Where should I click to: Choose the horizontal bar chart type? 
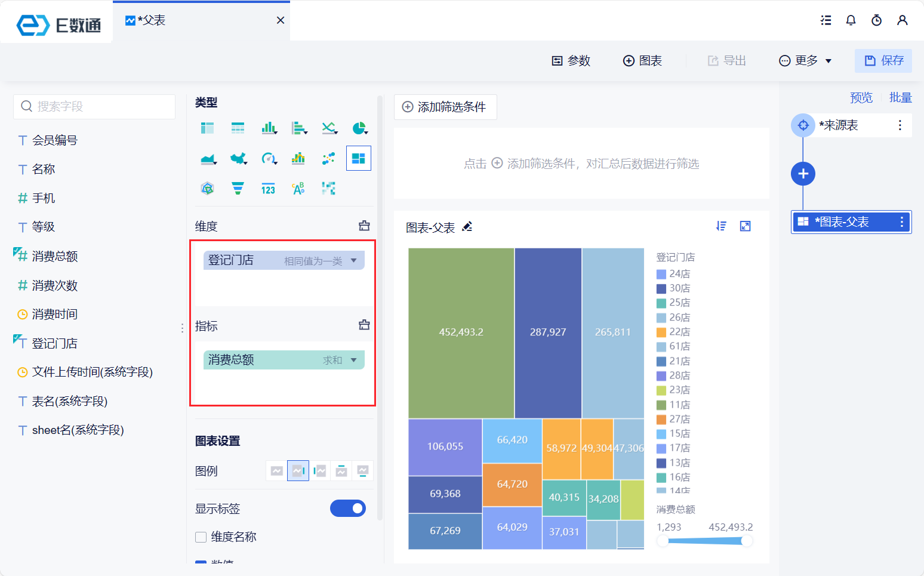pyautogui.click(x=299, y=128)
